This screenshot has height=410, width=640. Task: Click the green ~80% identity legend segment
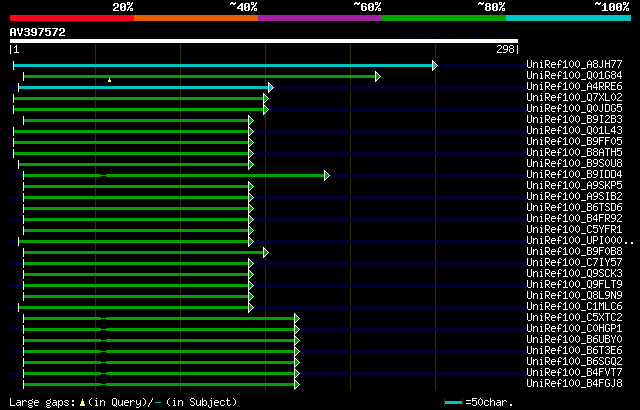[x=444, y=18]
